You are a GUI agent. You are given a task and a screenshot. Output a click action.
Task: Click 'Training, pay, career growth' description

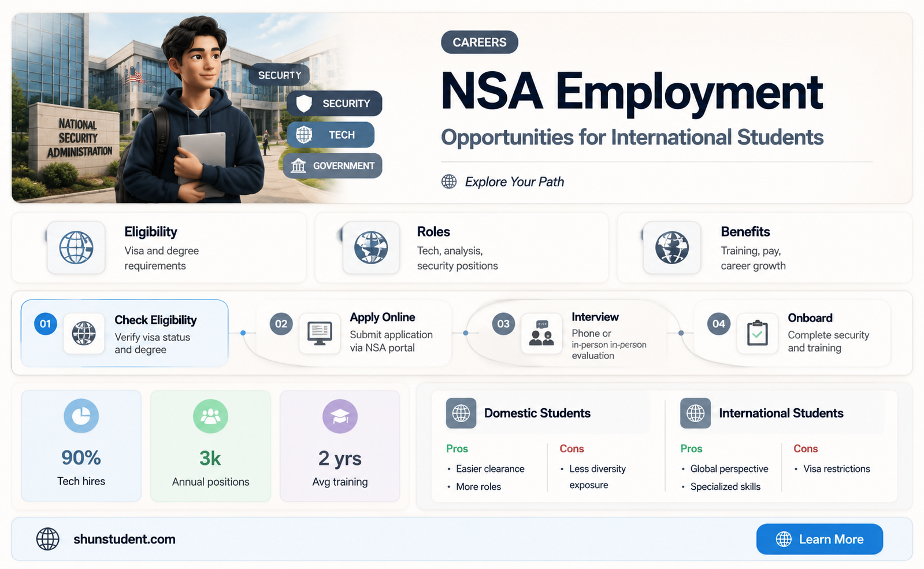coord(753,258)
